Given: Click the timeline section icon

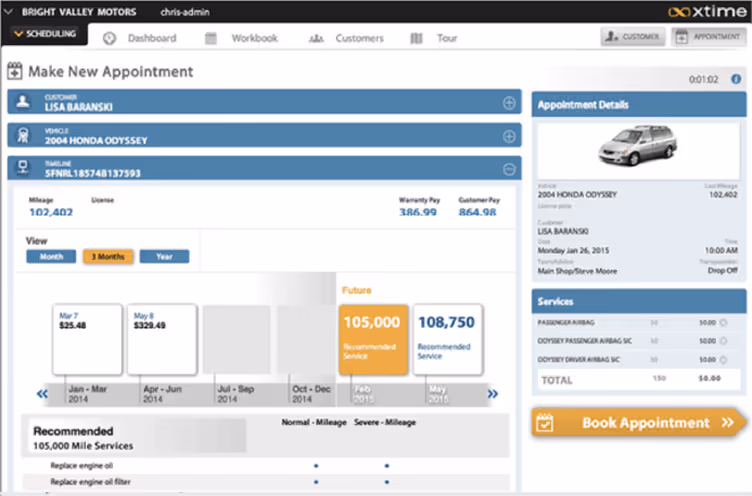Looking at the screenshot, I should click(23, 167).
